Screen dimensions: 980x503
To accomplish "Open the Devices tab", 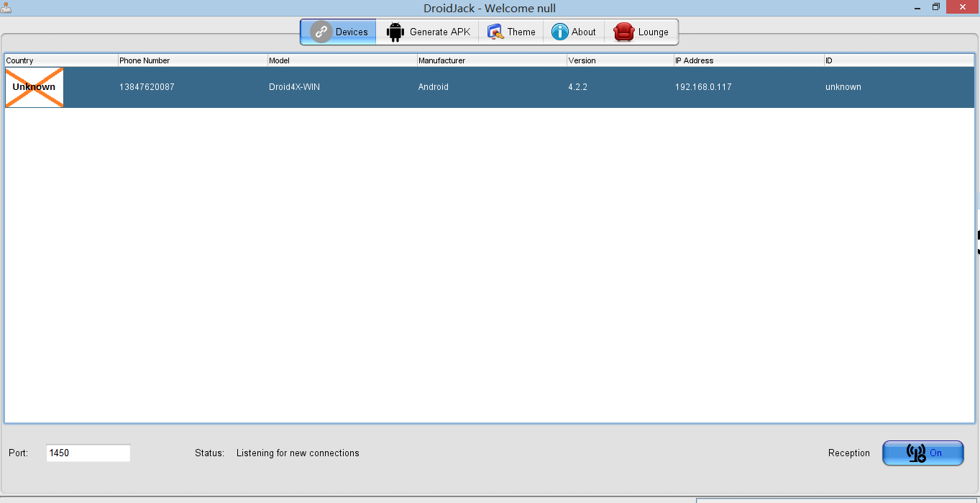I will point(339,32).
